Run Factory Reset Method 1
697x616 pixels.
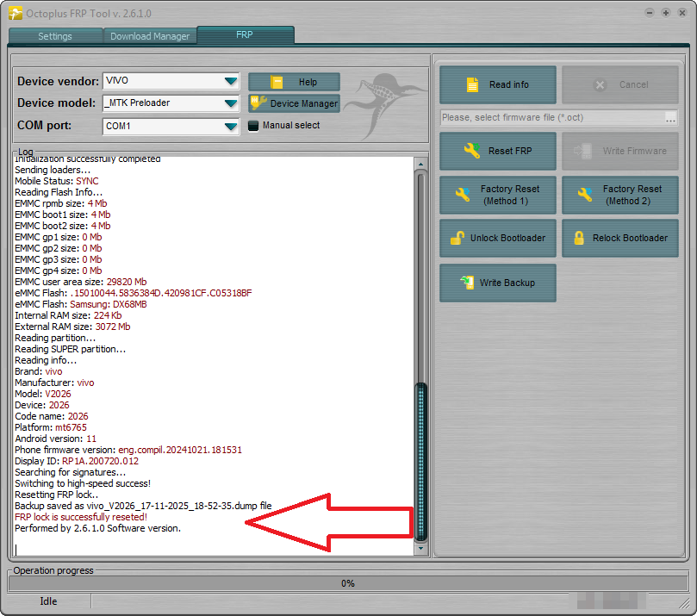click(x=498, y=195)
